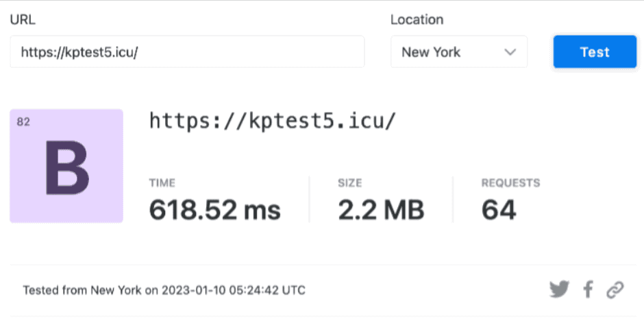This screenshot has height=319, width=644.
Task: Click the large B grade letter
Action: [67, 167]
